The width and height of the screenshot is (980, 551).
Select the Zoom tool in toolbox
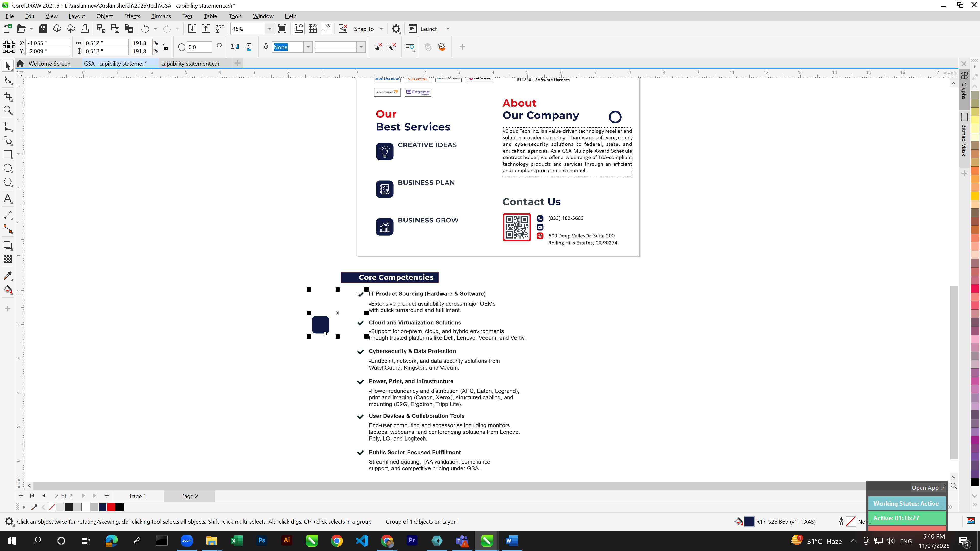8,111
